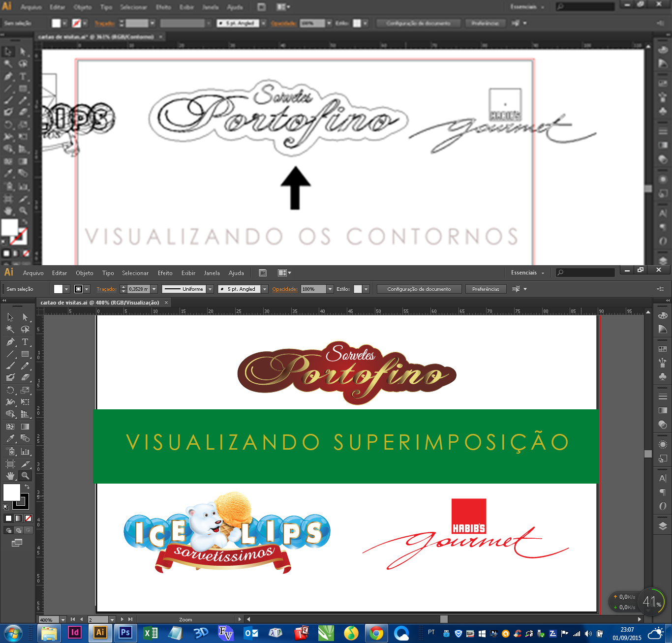Select the Selection tool in lower window
This screenshot has height=643, width=672.
10,317
